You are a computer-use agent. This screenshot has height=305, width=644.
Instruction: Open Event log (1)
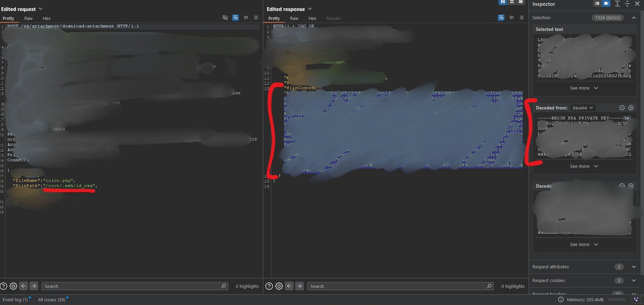(15, 300)
